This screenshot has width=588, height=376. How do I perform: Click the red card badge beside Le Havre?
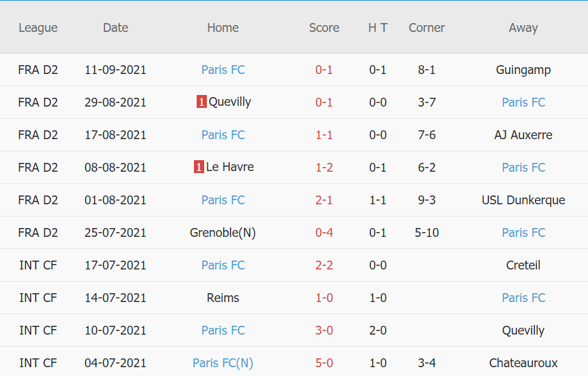(x=199, y=168)
